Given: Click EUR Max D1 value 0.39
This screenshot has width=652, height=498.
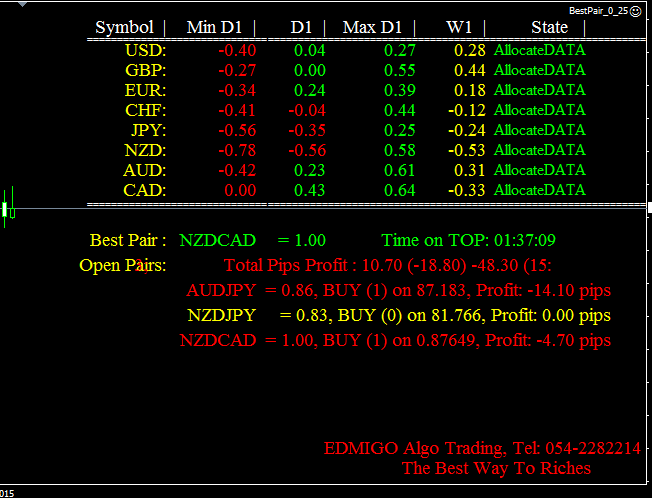Looking at the screenshot, I should click(x=400, y=91).
